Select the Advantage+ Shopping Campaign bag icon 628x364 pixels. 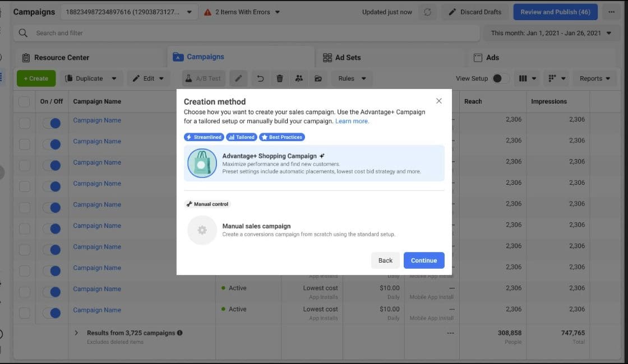coord(202,163)
